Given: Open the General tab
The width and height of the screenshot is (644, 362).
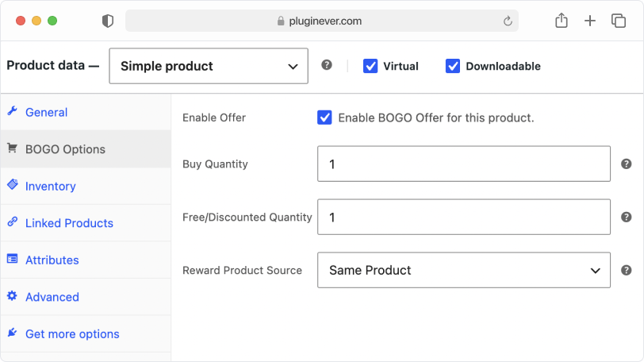Looking at the screenshot, I should coord(86,112).
